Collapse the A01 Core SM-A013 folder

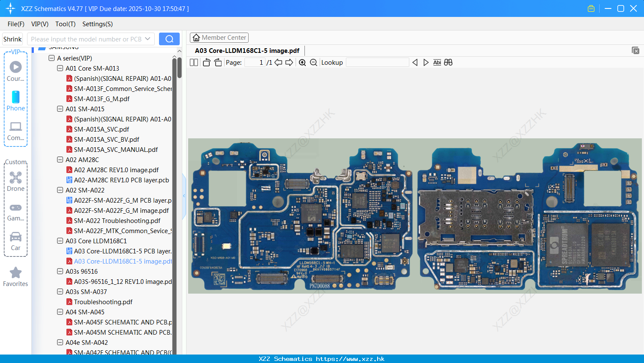(60, 68)
